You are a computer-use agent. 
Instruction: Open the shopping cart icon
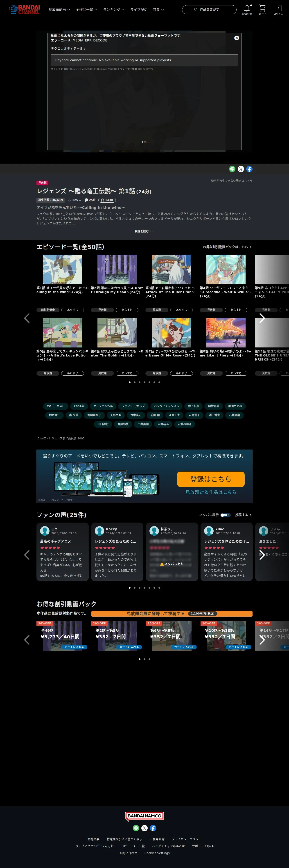click(262, 9)
